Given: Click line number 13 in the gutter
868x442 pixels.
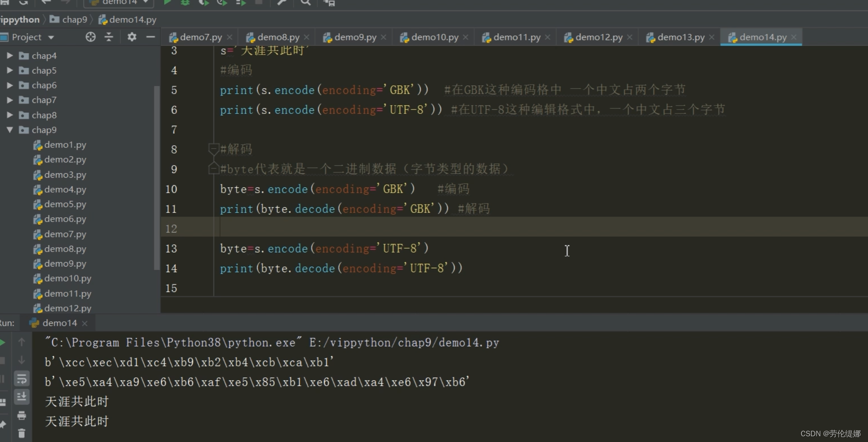Looking at the screenshot, I should click(171, 248).
